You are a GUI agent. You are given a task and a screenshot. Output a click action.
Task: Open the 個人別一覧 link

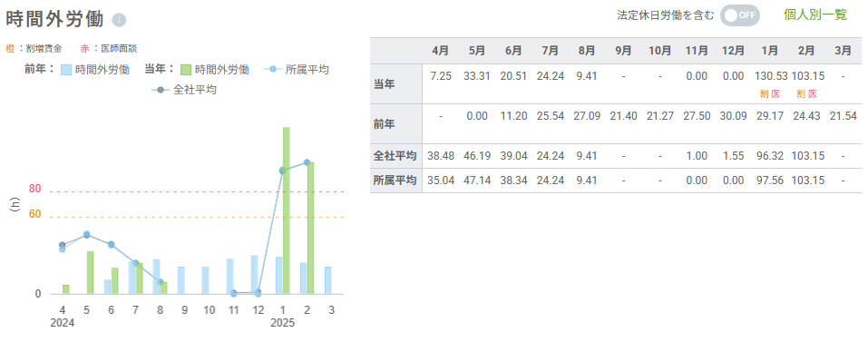(815, 15)
